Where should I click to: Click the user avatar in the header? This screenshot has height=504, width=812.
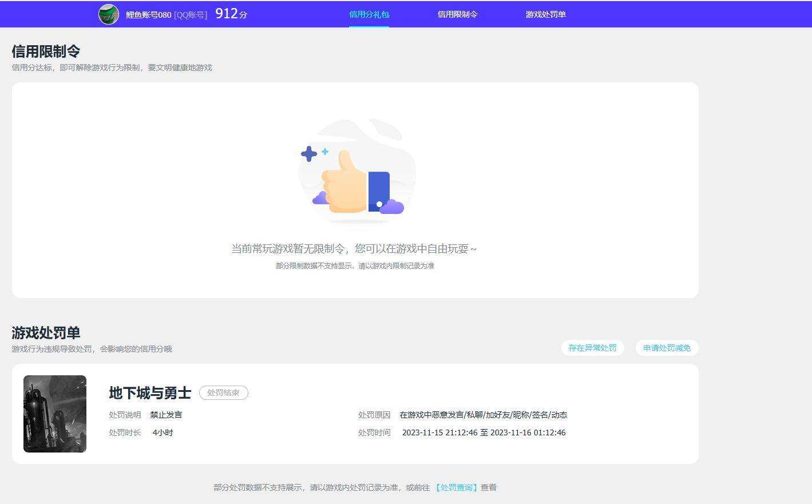(109, 14)
